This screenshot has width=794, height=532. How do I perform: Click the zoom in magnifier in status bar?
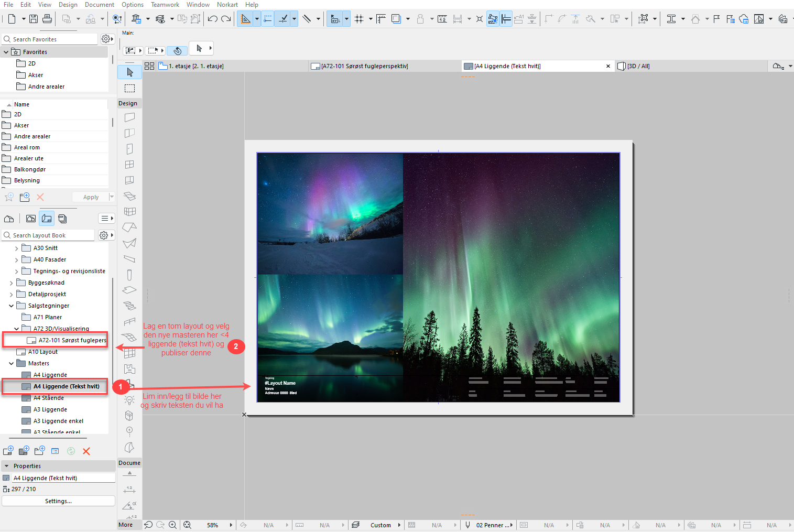(x=172, y=525)
